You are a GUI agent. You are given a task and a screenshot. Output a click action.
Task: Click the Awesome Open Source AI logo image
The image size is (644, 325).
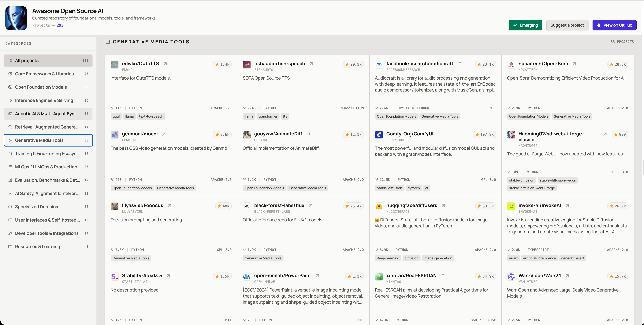click(16, 18)
